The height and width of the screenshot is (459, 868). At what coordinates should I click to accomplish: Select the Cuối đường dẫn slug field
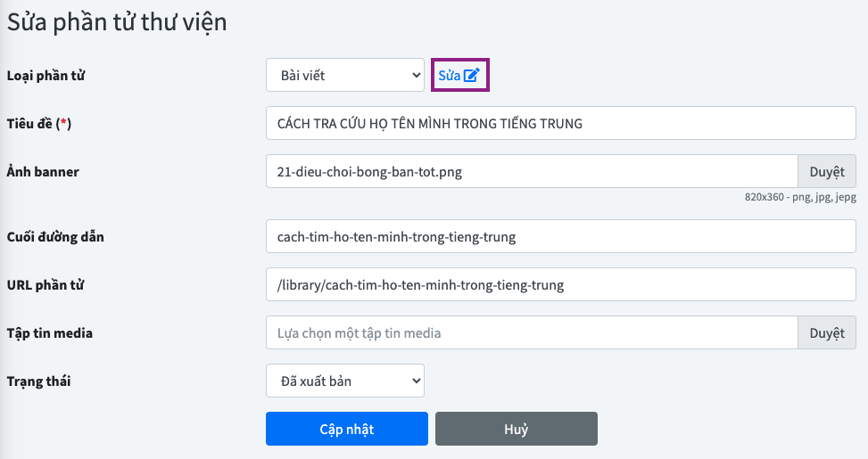click(561, 237)
